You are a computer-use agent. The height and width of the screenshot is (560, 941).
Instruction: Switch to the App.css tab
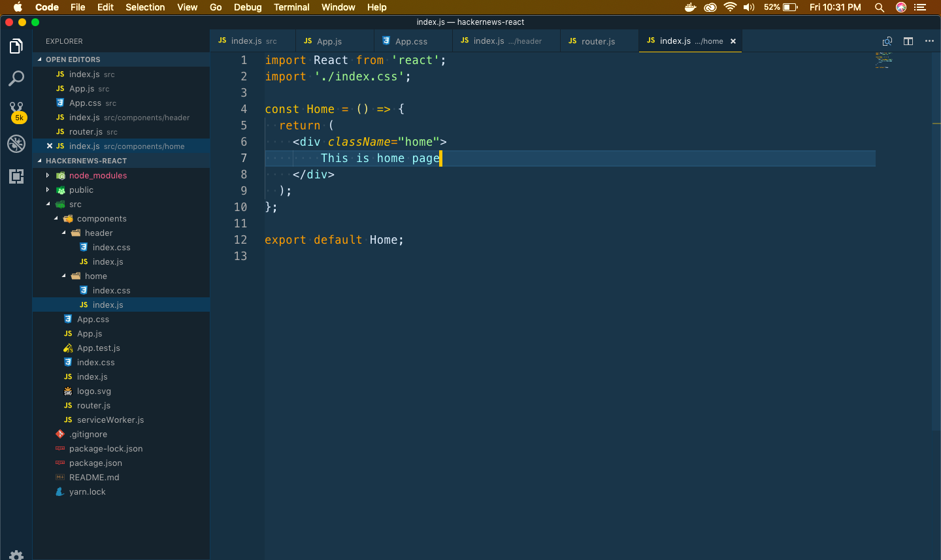coord(413,41)
